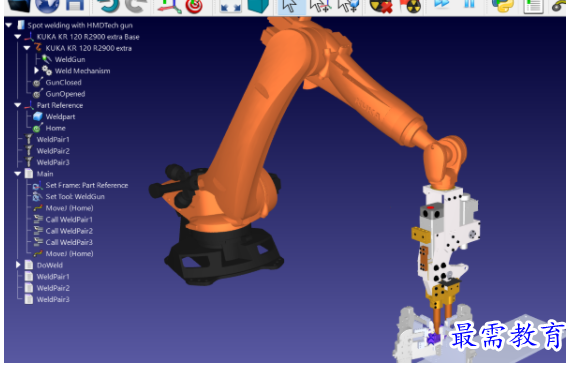Click the Add reference frame icon

click(169, 6)
